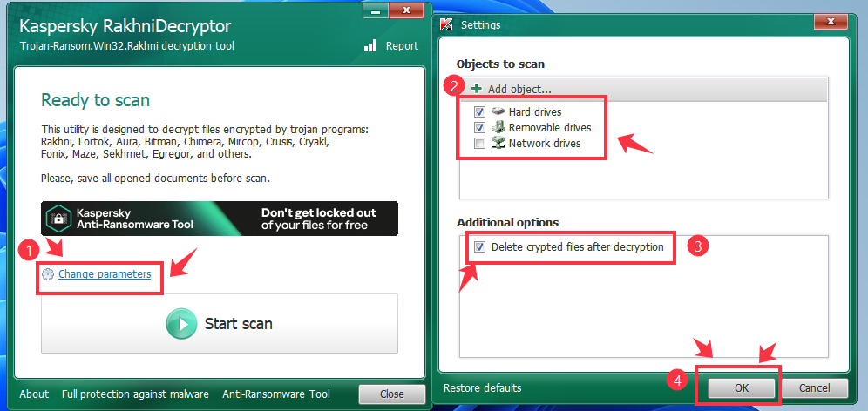This screenshot has width=868, height=411.
Task: Uncheck the Removable drives checkbox
Action: (479, 128)
